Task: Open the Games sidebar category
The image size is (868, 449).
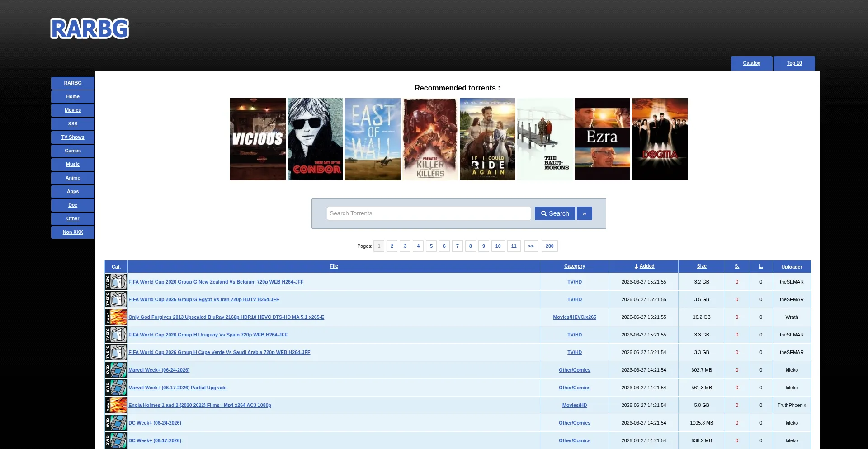Action: click(x=73, y=151)
